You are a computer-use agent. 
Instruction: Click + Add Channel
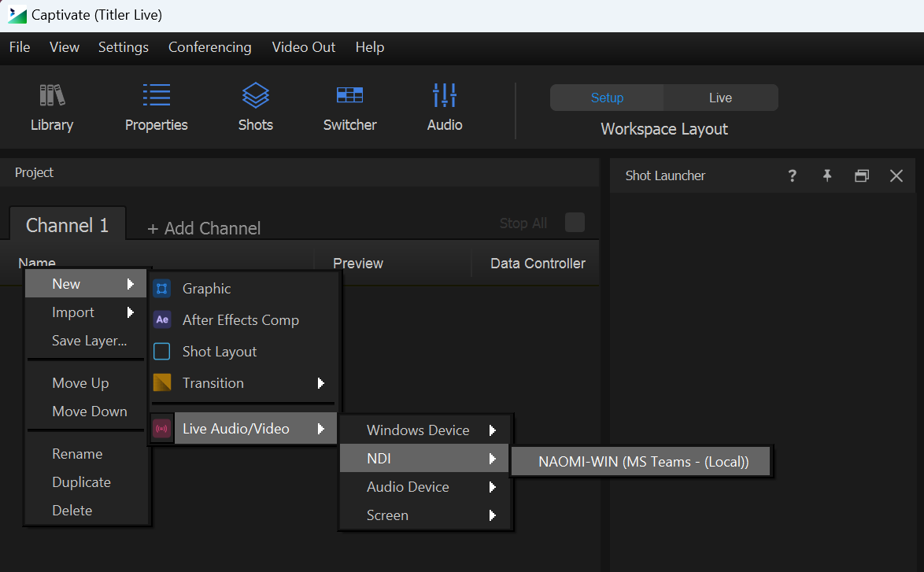[x=204, y=228]
